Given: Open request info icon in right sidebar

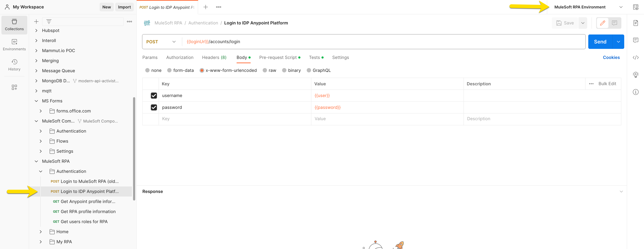Looking at the screenshot, I should (636, 92).
